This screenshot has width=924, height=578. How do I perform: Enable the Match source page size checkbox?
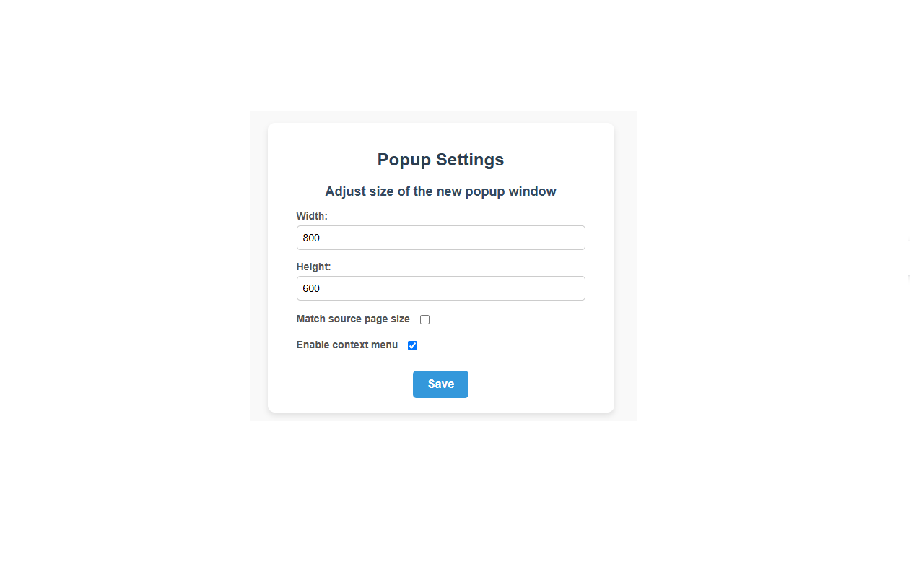tap(425, 319)
